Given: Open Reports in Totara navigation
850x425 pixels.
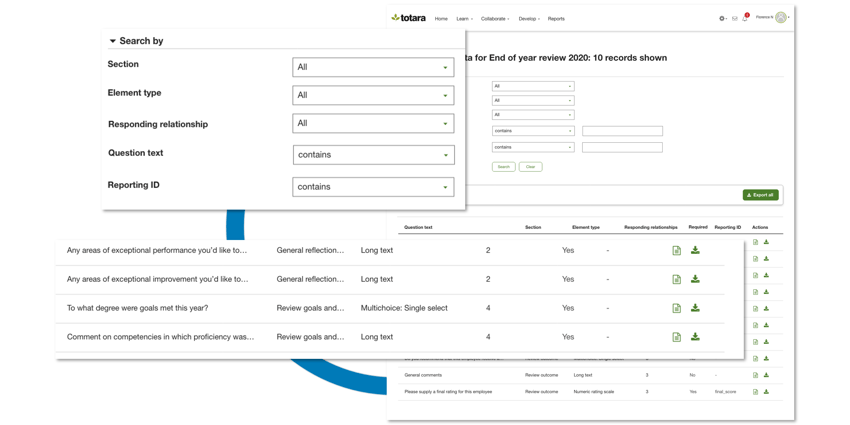Looking at the screenshot, I should click(556, 19).
